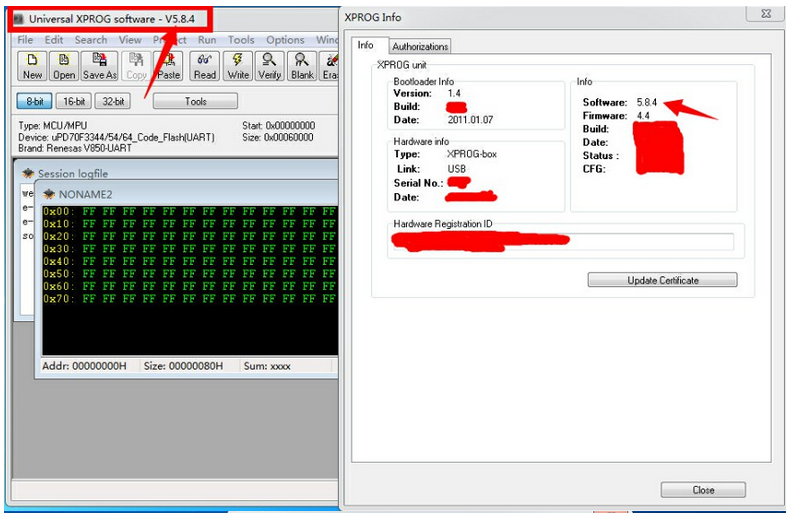This screenshot has height=513, width=786.
Task: Select 8-bit data view mode
Action: click(35, 101)
